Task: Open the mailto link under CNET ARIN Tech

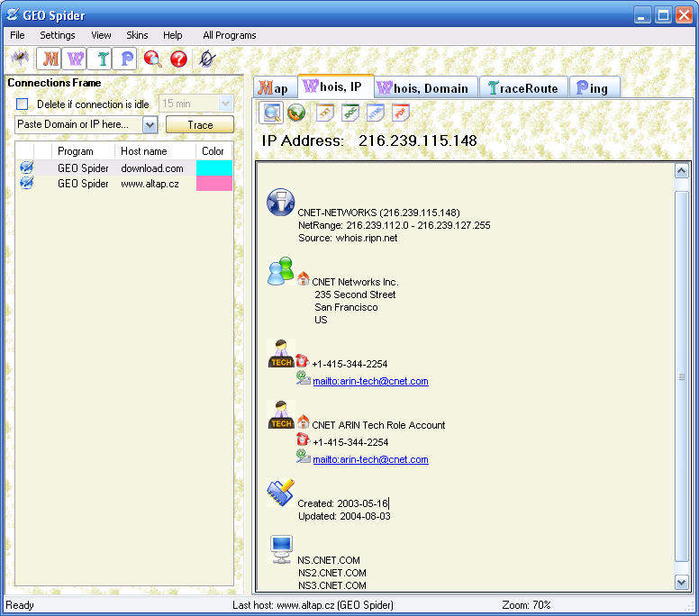Action: pos(370,459)
